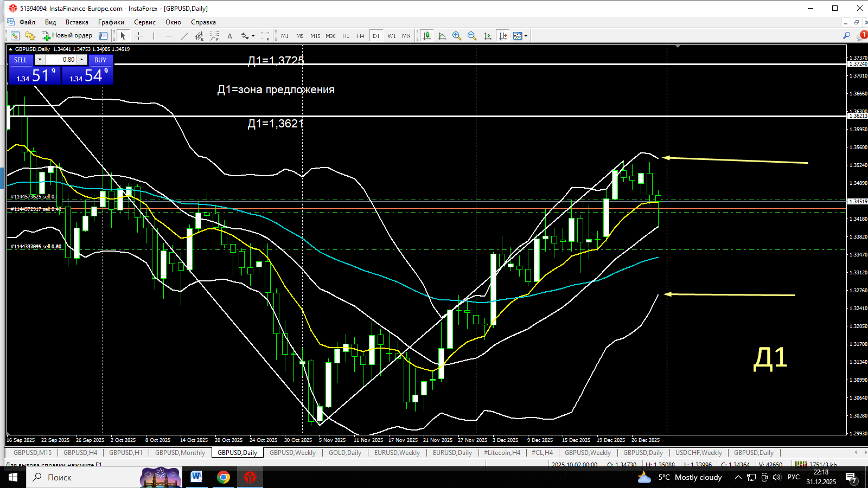Expand the arrows tool dropdown arrow

(x=253, y=36)
